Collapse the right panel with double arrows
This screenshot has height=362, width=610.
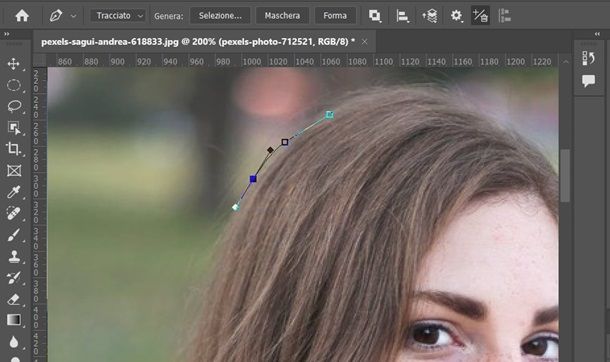click(x=597, y=34)
